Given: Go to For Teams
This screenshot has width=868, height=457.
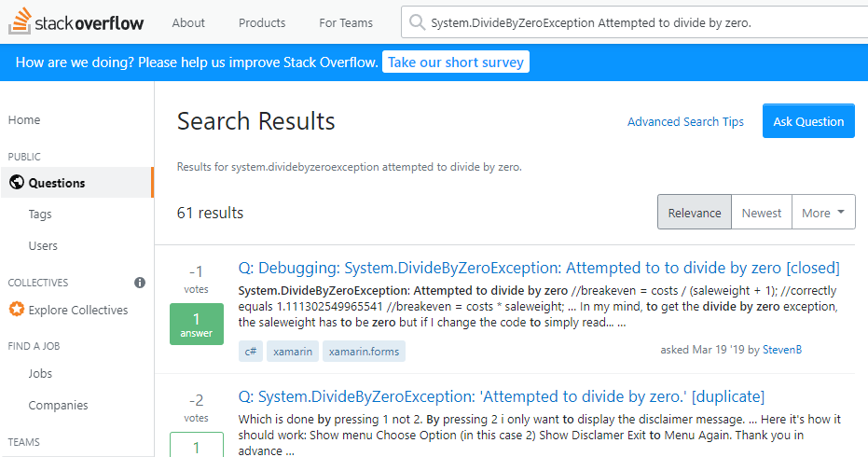Looking at the screenshot, I should 345,22.
